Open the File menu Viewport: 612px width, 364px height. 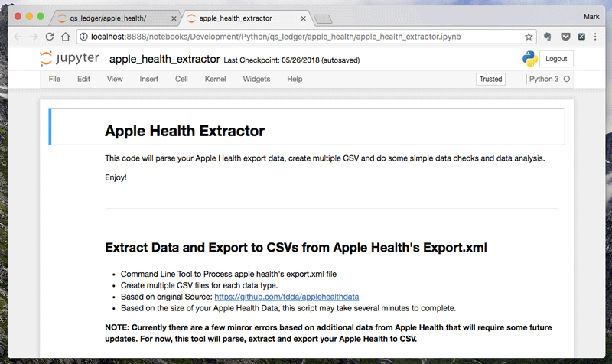point(54,79)
